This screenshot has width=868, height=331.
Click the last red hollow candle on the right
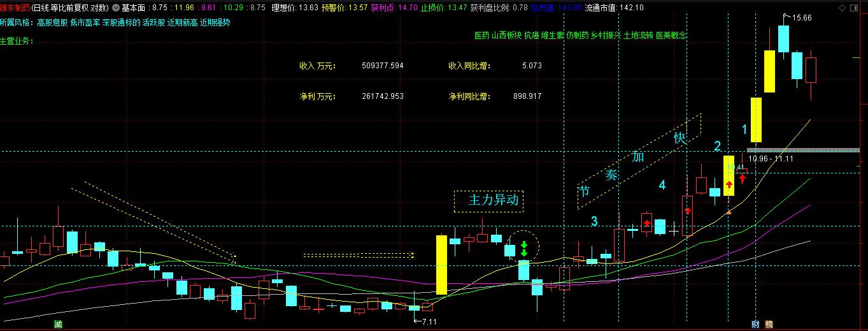click(811, 70)
